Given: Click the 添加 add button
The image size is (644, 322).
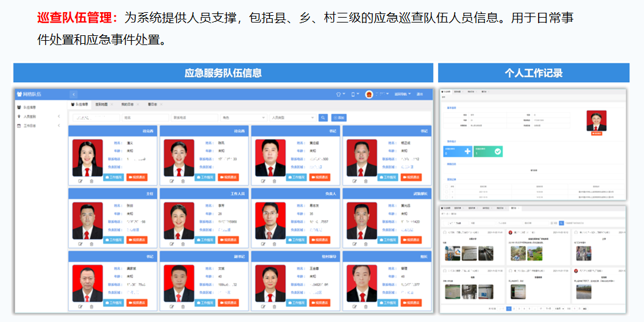Looking at the screenshot, I should [339, 117].
